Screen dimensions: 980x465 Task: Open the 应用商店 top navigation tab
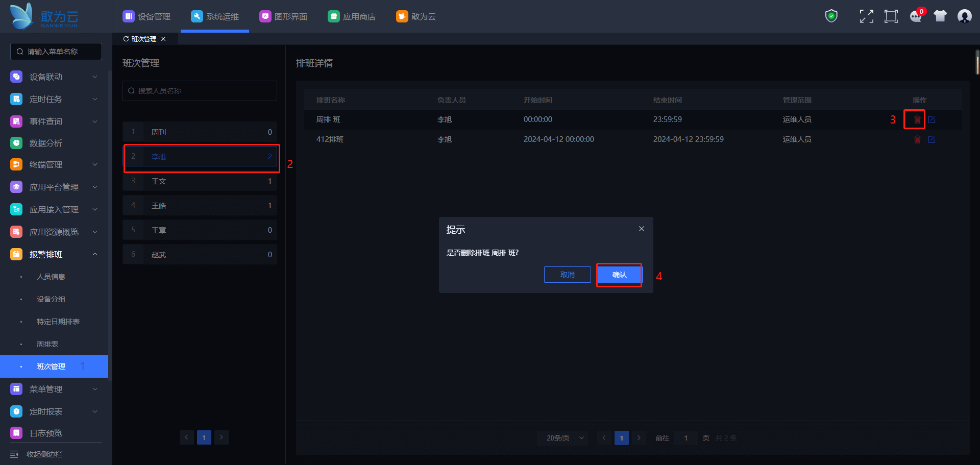(352, 16)
